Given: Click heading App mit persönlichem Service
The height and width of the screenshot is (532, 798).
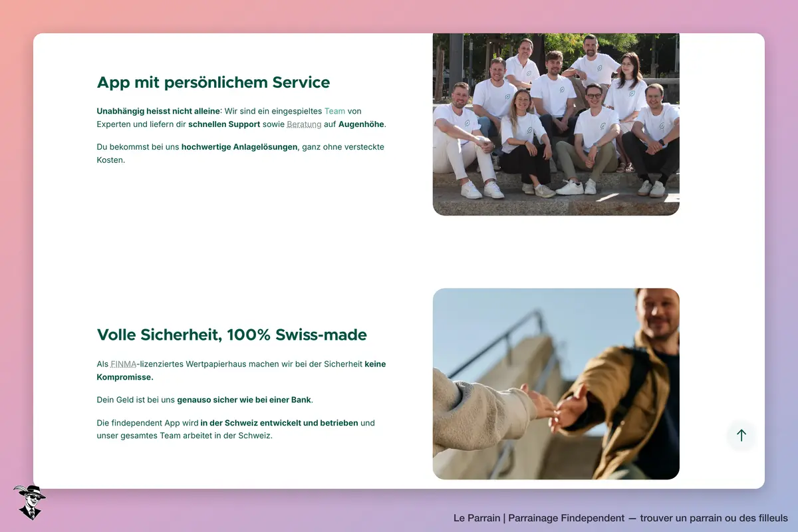Looking at the screenshot, I should point(213,82).
